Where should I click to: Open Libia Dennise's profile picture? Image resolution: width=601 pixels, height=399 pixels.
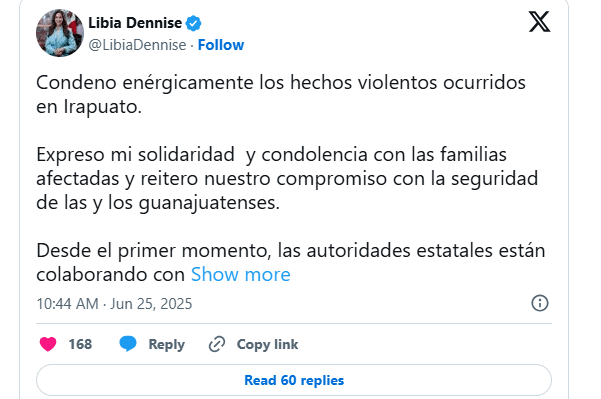click(60, 33)
